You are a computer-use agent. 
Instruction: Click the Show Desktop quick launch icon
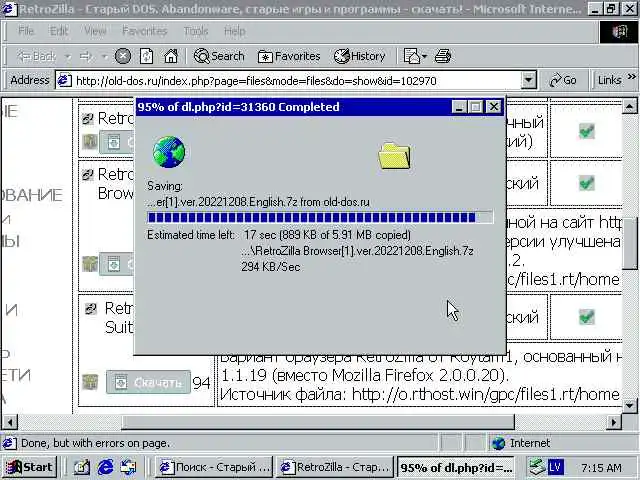tap(82, 467)
